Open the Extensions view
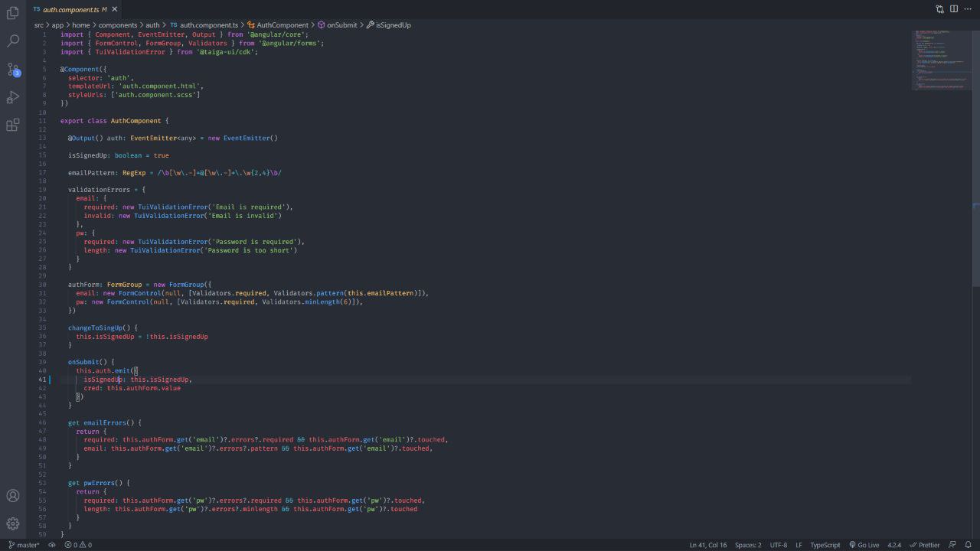The image size is (980, 551). (x=13, y=126)
